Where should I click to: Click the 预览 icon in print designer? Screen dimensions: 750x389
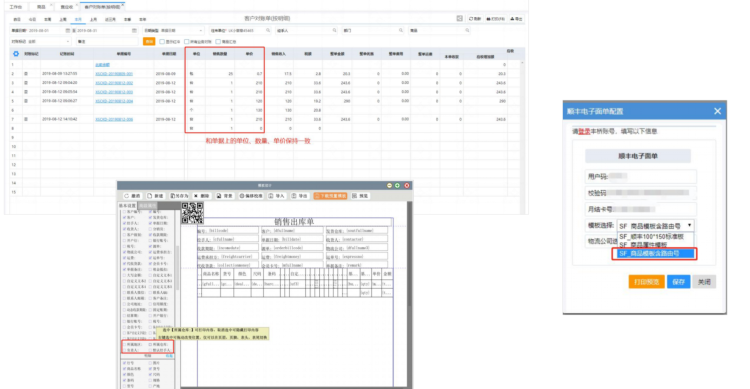click(354, 196)
